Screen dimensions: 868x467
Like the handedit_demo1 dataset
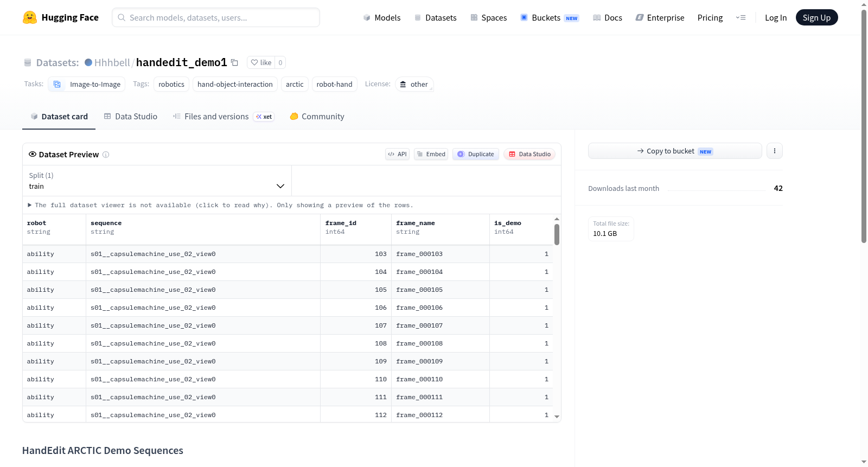[261, 62]
